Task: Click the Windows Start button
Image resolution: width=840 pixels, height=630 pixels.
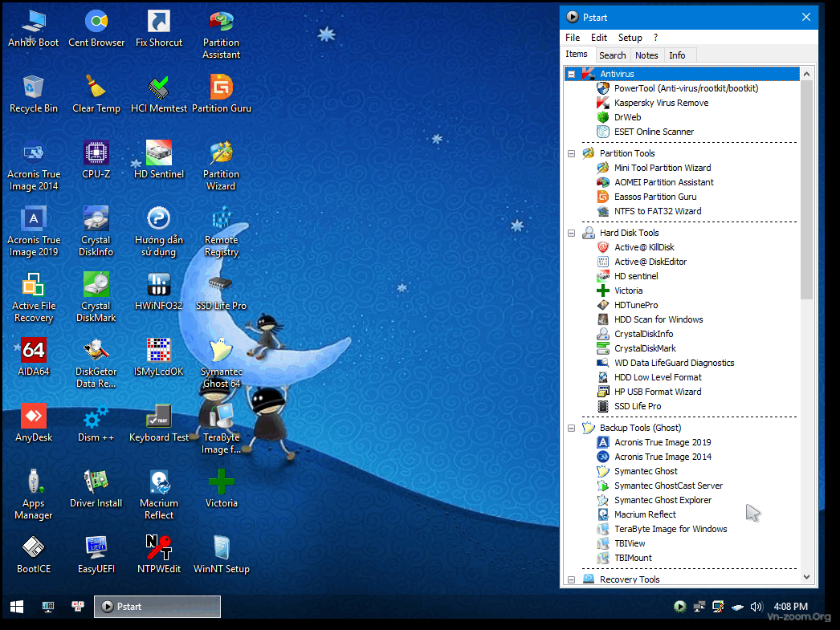Action: (x=17, y=607)
